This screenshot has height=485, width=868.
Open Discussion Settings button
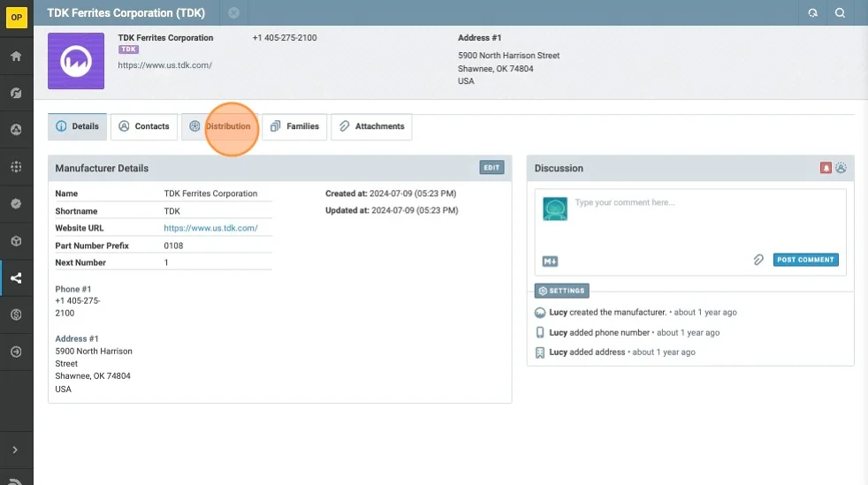[561, 291]
